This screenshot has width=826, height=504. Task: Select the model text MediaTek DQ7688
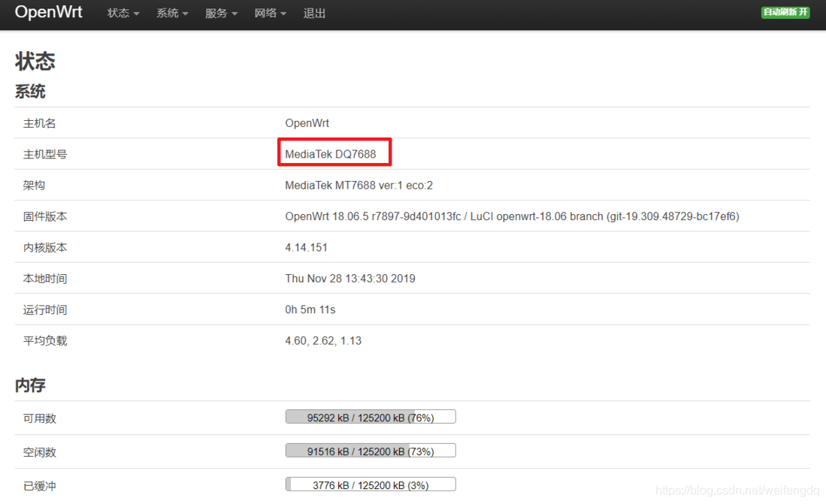point(330,154)
